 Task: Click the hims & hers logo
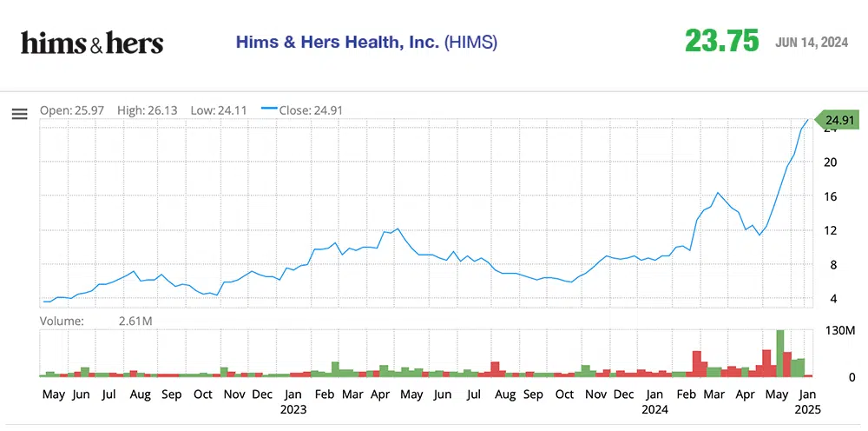coord(93,43)
